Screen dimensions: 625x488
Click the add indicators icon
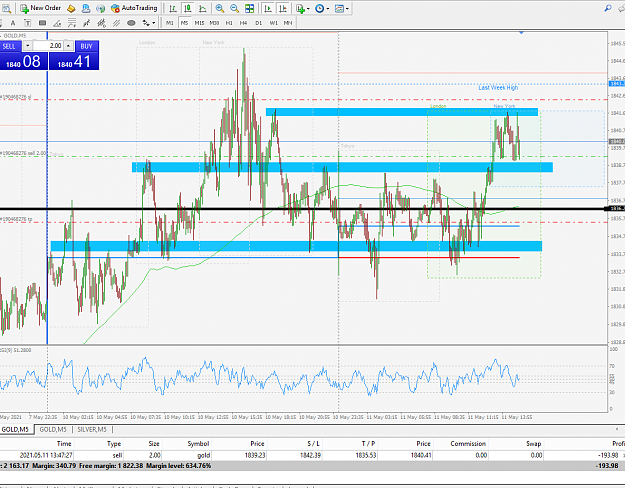[x=301, y=8]
